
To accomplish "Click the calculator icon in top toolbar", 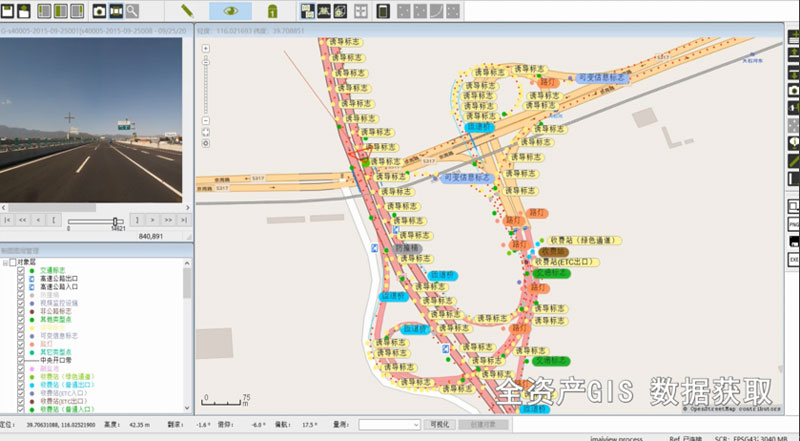I will pyautogui.click(x=384, y=11).
